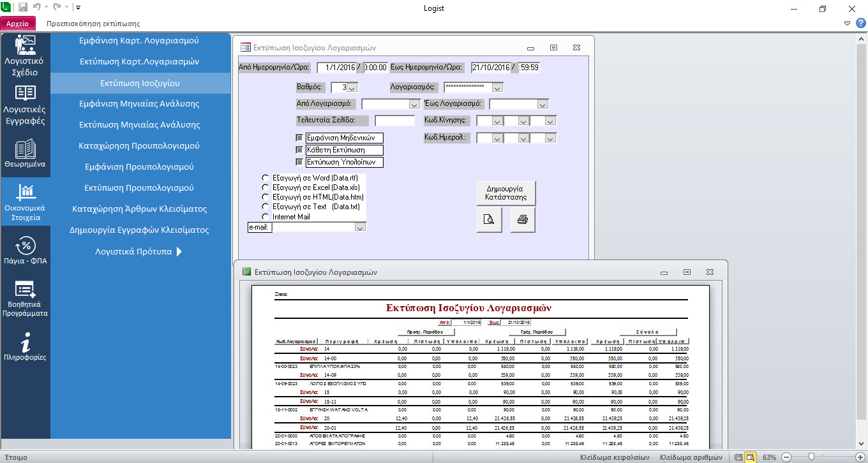Image resolution: width=868 pixels, height=463 pixels.
Task: Expand the Βαθμός dropdown
Action: [352, 87]
